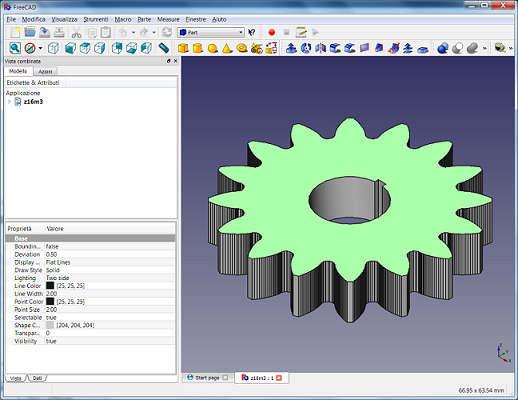Open the redo history dropdown arrow

click(x=154, y=32)
